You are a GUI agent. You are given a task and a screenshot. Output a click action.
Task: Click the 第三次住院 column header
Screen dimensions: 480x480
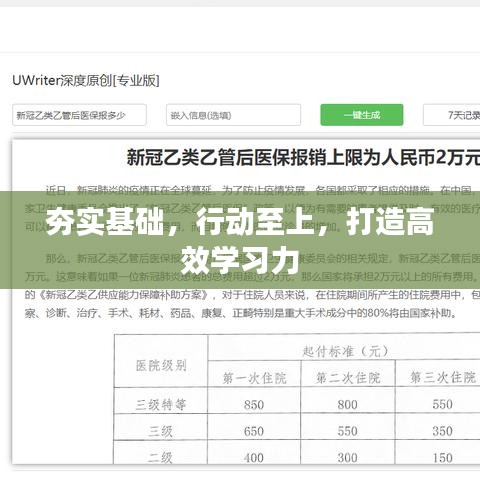click(x=443, y=378)
